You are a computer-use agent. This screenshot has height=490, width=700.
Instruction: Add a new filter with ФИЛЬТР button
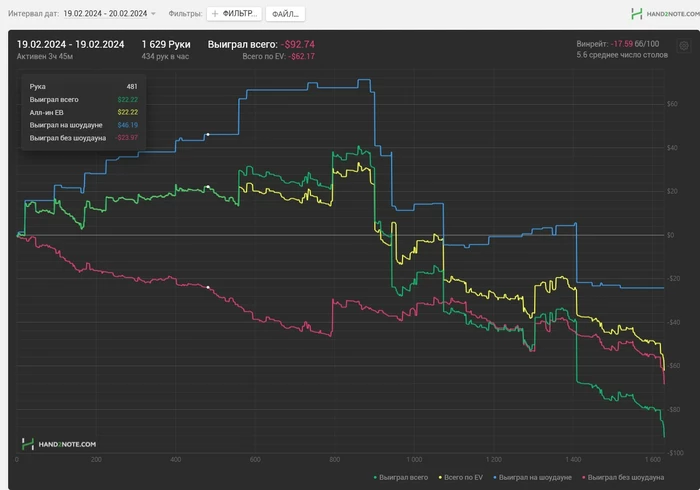coord(235,14)
